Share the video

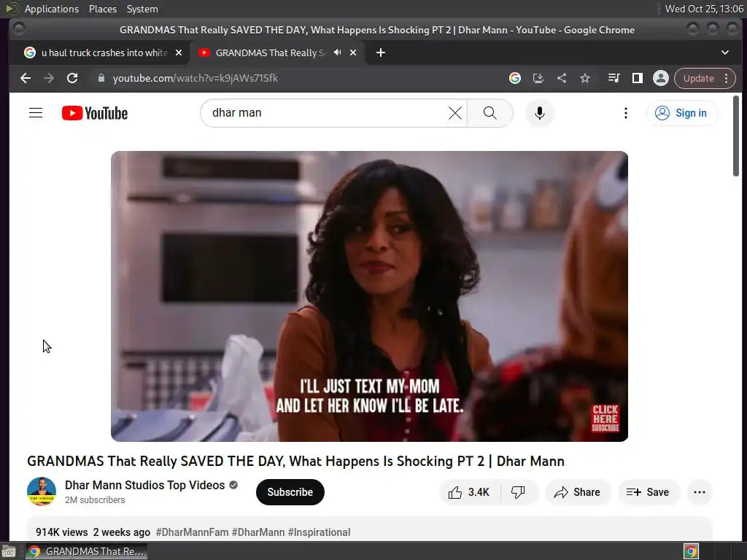[x=577, y=492]
